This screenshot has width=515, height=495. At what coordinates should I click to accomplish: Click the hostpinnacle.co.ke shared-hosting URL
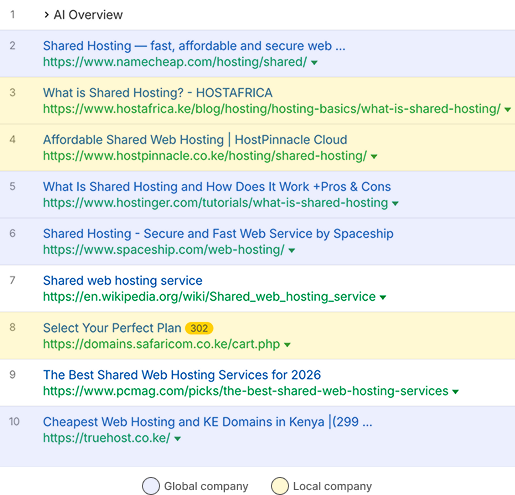click(205, 156)
